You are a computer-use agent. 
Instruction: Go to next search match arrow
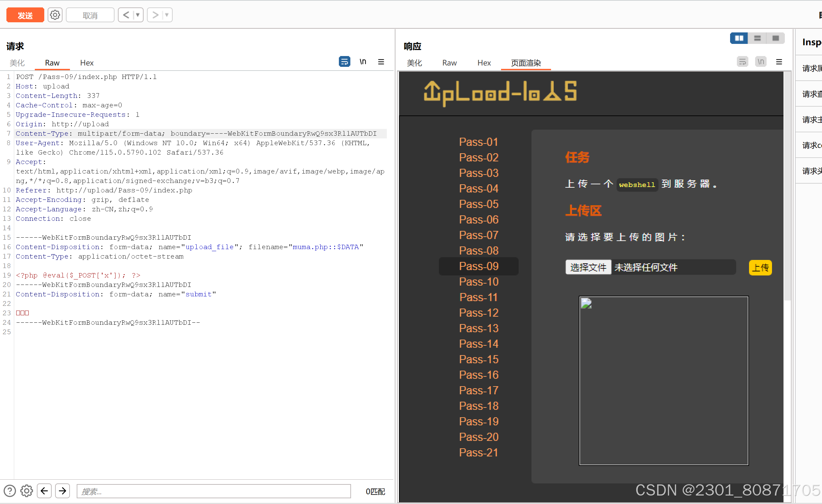coord(63,491)
